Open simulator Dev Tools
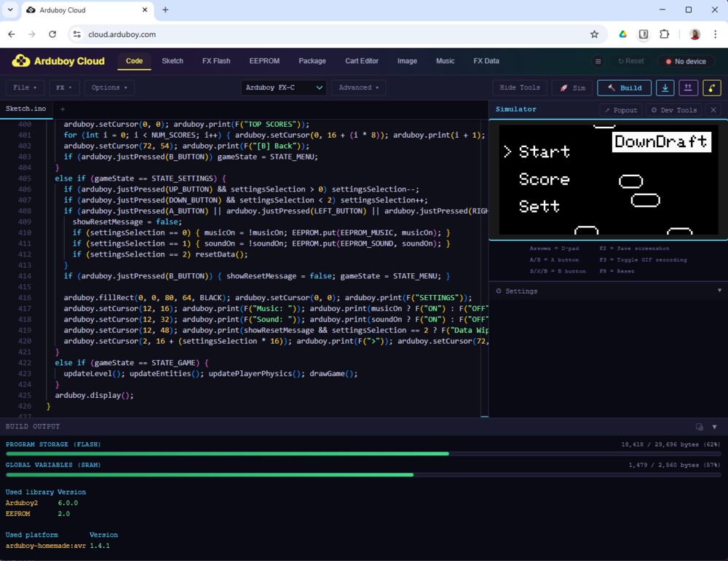Image resolution: width=728 pixels, height=561 pixels. coord(673,110)
